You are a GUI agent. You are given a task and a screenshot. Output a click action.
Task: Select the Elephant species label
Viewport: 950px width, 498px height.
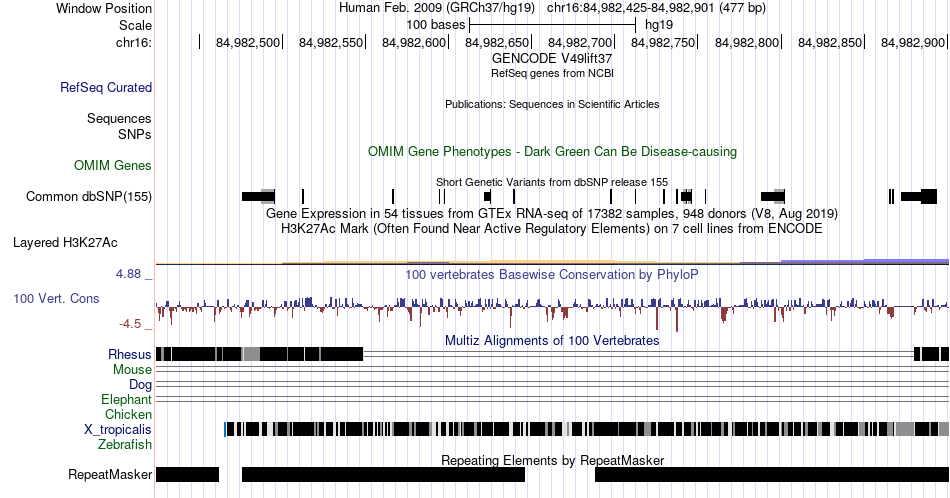pyautogui.click(x=127, y=399)
